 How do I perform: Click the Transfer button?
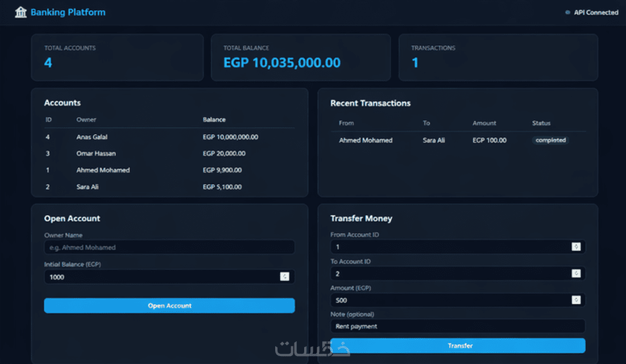click(458, 346)
